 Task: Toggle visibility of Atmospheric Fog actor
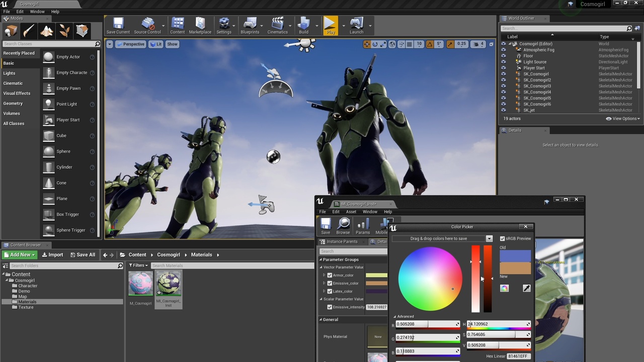click(x=503, y=50)
